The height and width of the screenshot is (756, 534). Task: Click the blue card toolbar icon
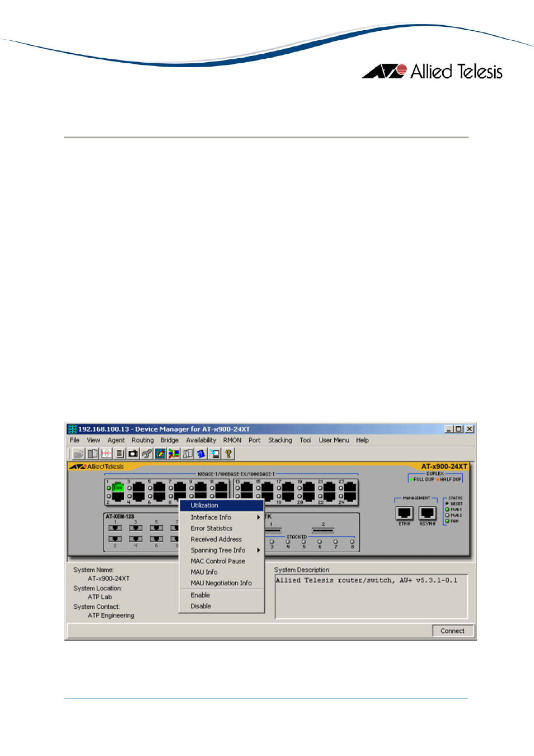tap(201, 454)
